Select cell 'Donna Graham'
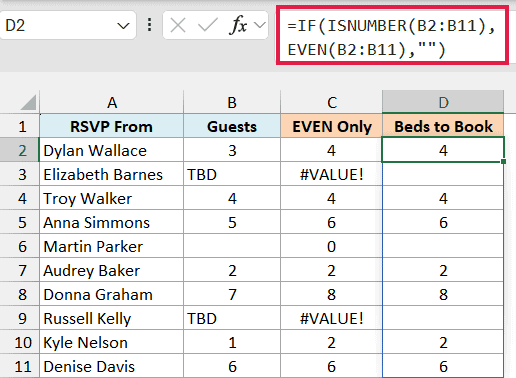Viewport: 516px width, 378px height. pyautogui.click(x=112, y=294)
